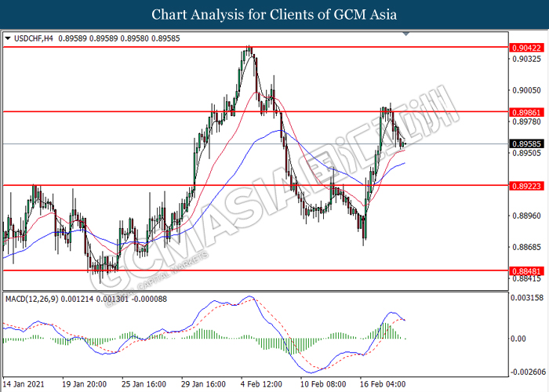The width and height of the screenshot is (549, 392).
Task: Click the 19 Jan 20:00 date label
Action: (85, 385)
